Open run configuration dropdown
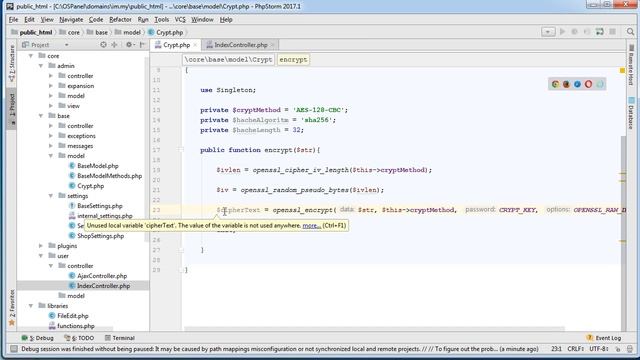Viewport: 640px width, 360px height. pos(548,32)
